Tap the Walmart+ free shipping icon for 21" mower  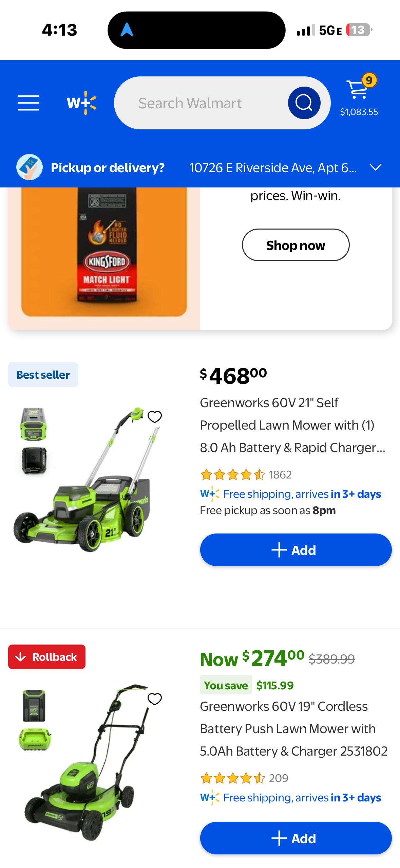coord(210,494)
